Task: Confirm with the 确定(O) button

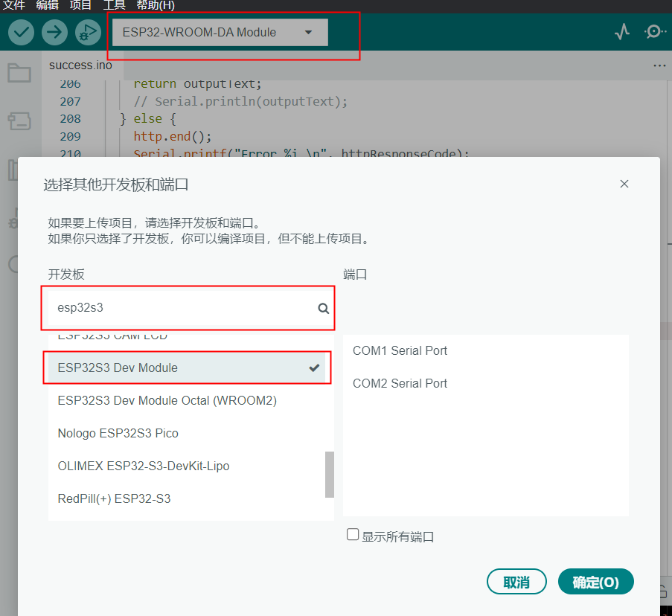Action: pos(595,582)
